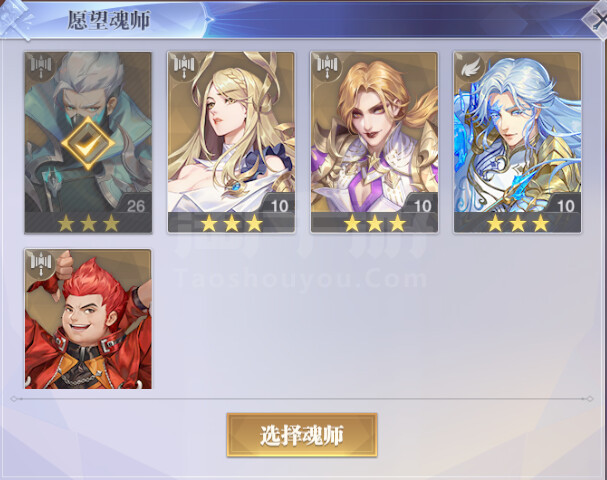
Task: Click the level 10 badge on golden-armored card
Action: tap(422, 206)
